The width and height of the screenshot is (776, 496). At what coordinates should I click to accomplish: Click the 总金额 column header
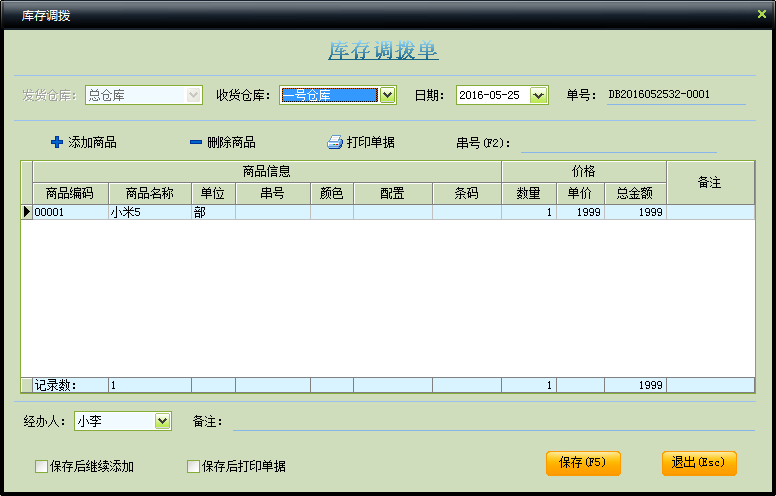click(x=635, y=193)
